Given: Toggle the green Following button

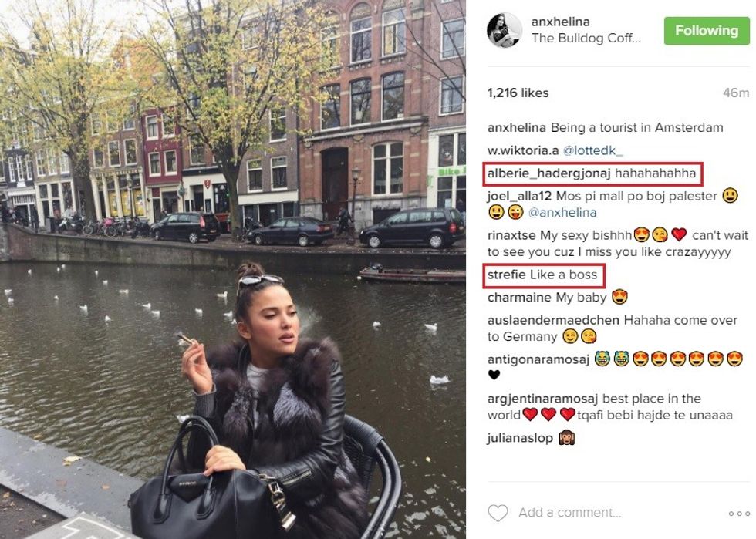Looking at the screenshot, I should pyautogui.click(x=707, y=31).
